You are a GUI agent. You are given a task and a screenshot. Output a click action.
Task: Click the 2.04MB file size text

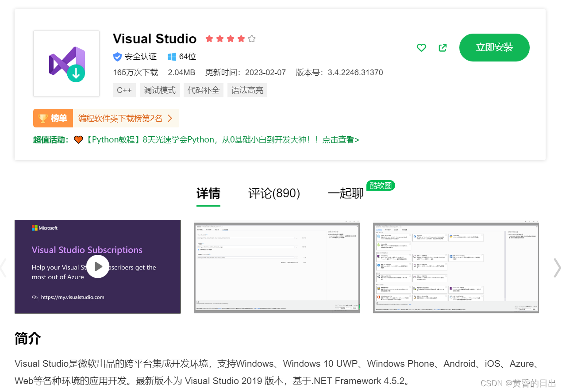pyautogui.click(x=181, y=73)
